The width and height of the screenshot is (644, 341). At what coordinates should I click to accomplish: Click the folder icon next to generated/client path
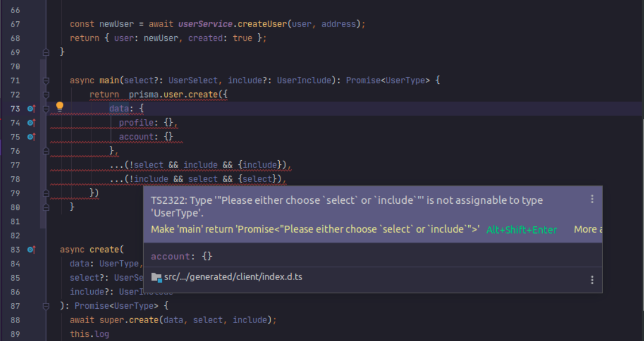(x=156, y=277)
